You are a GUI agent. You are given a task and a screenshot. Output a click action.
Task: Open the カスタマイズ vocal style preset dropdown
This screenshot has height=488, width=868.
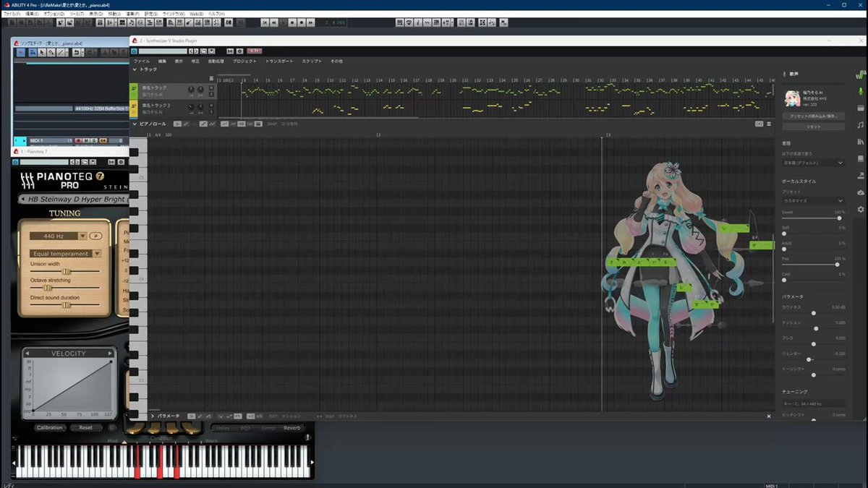pos(813,200)
